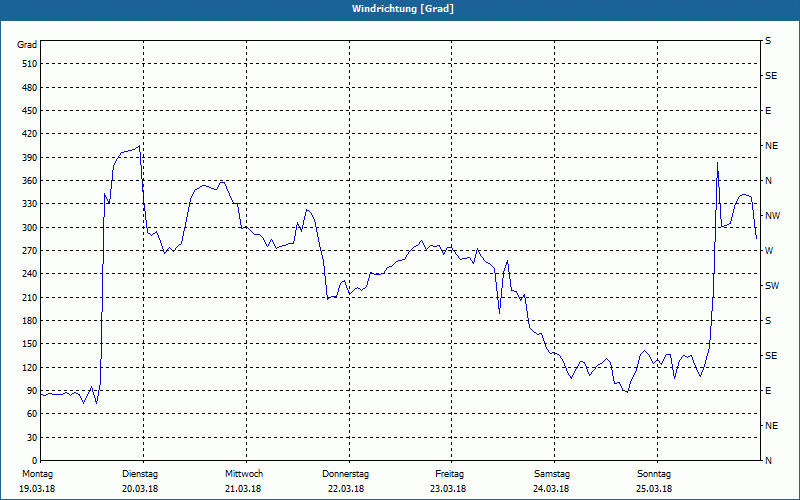Click the 480 value on the Grad axis

coord(30,88)
